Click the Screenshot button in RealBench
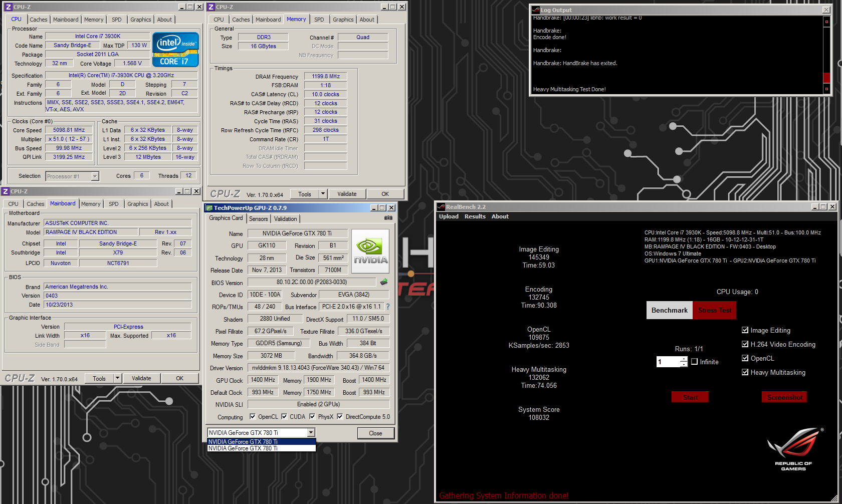842x504 pixels. (784, 397)
